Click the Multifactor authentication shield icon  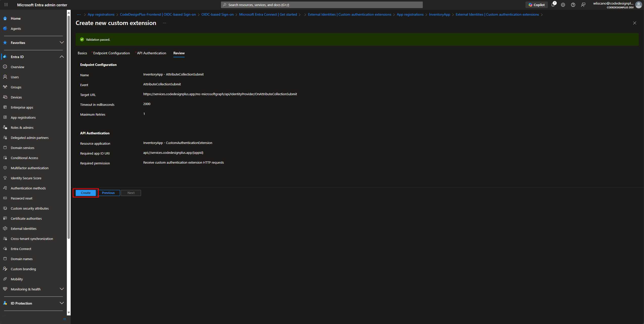coord(5,168)
